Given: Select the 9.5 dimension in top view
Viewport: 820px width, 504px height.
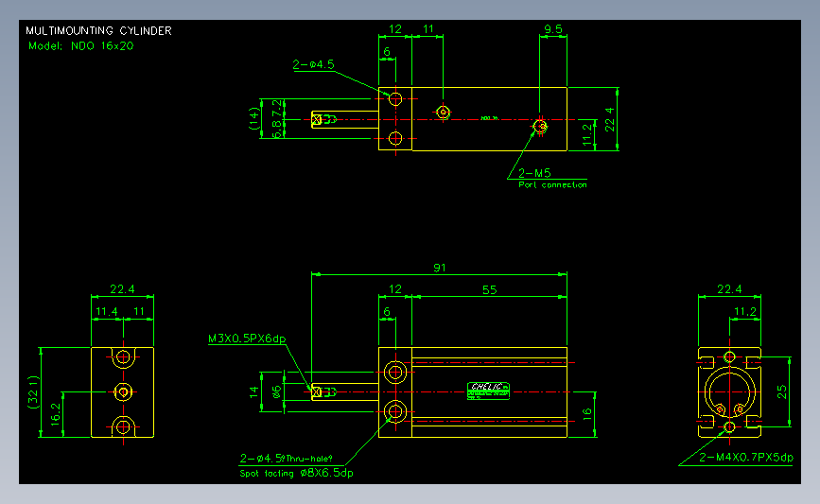Looking at the screenshot, I should 552,29.
